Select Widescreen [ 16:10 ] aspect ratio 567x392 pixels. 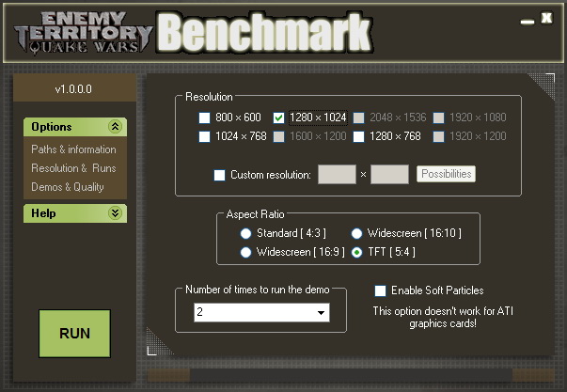356,234
